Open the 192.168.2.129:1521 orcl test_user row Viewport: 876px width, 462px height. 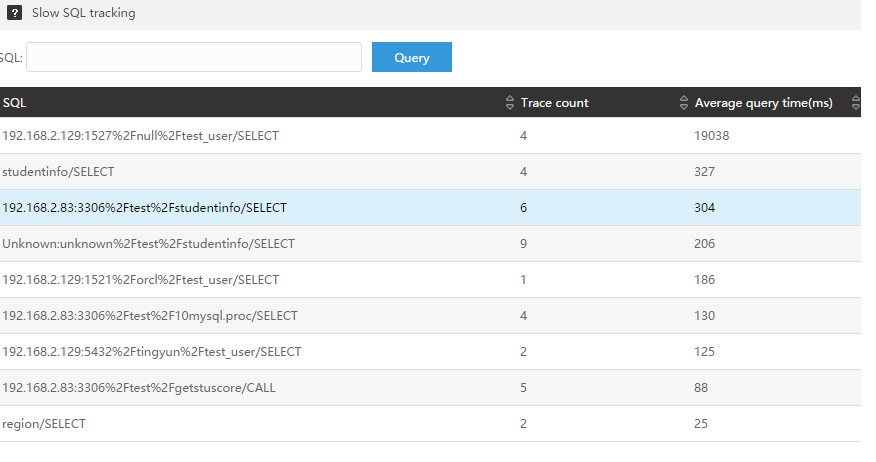141,280
